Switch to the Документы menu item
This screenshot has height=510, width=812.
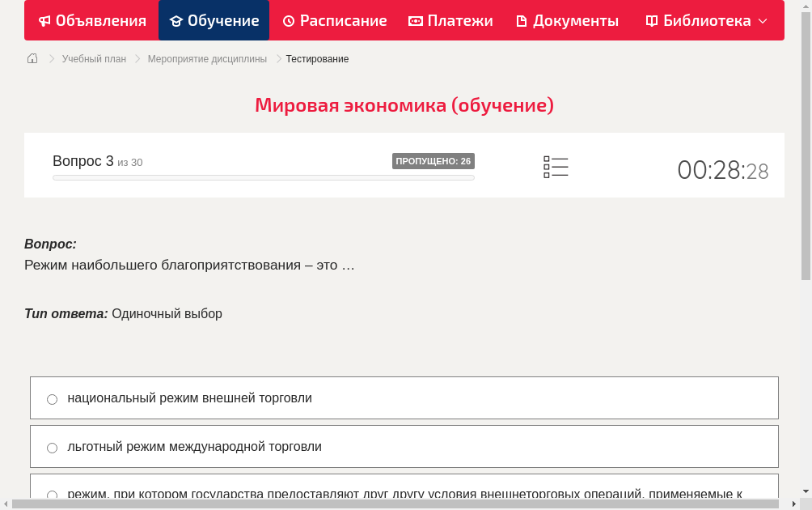click(567, 20)
